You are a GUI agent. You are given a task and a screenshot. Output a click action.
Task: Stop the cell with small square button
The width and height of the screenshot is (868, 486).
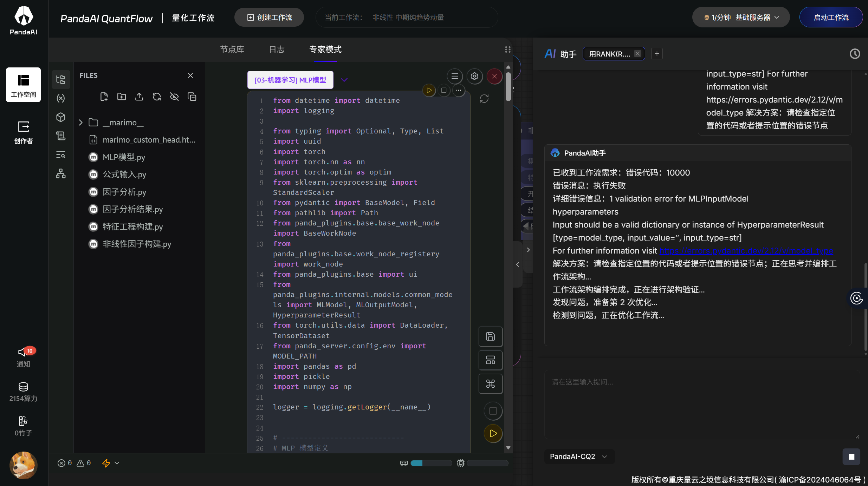coord(444,90)
